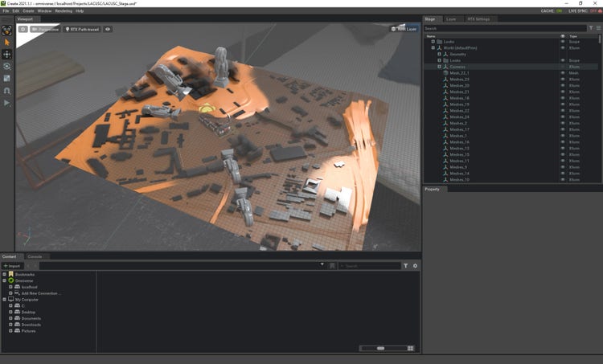Screen dimensions: 603x364
Task: Expand the Cameras tree node
Action: [439, 67]
